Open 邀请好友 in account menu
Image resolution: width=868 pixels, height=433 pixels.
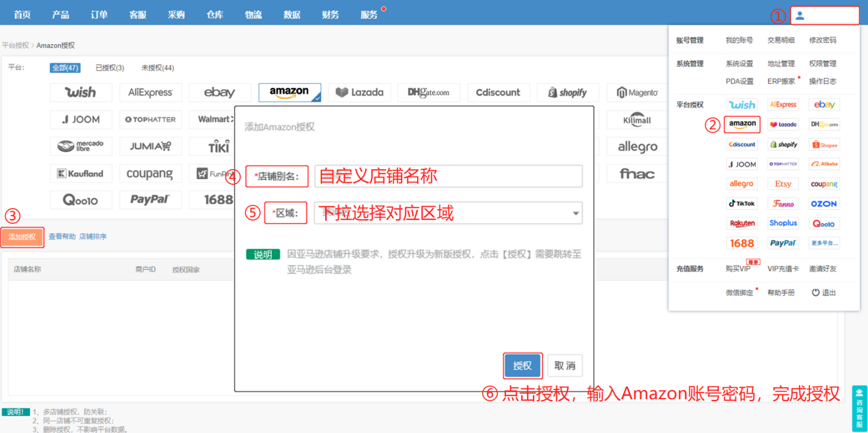(x=823, y=269)
